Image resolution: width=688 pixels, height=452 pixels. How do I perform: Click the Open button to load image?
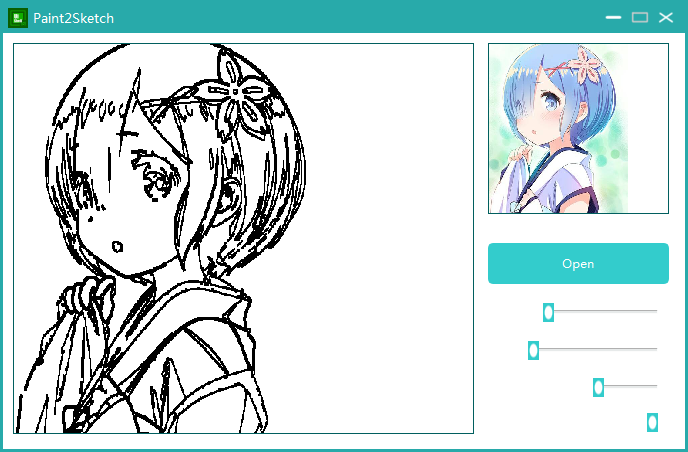coord(578,263)
